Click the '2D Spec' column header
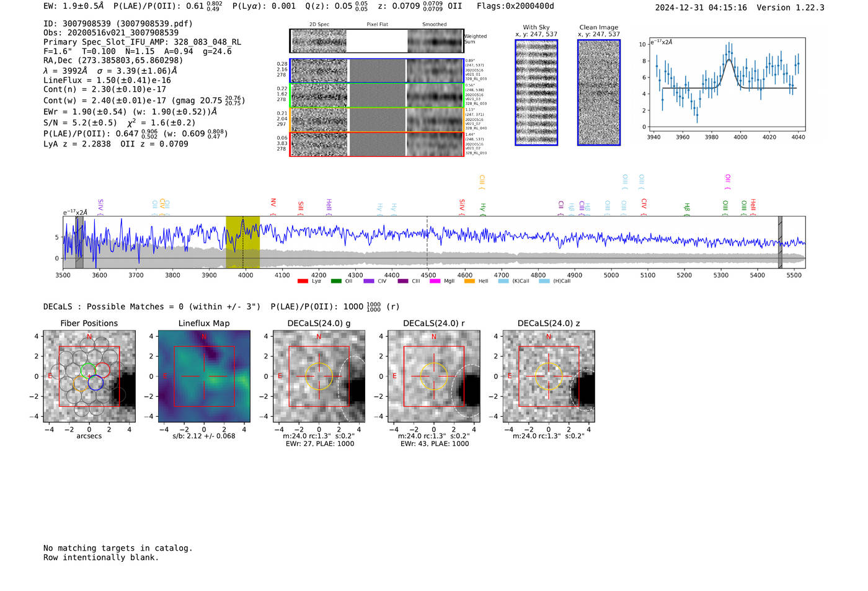 (319, 25)
